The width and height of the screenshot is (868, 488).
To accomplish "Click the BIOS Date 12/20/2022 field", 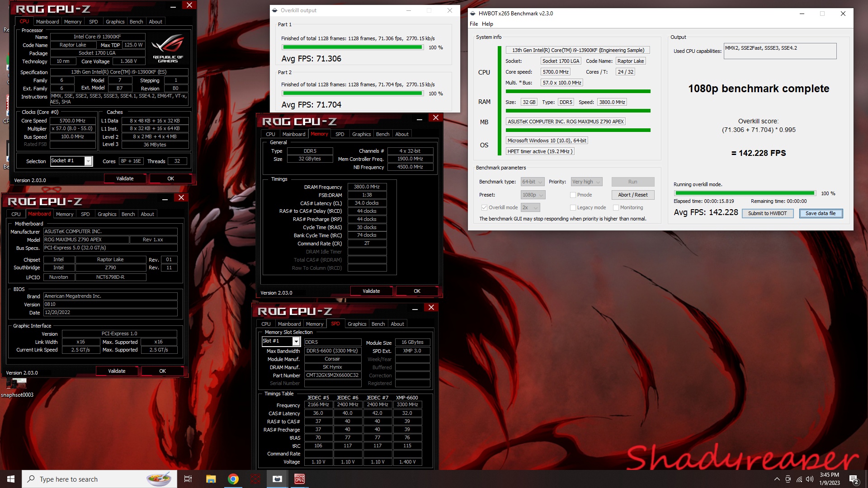I will (x=110, y=312).
